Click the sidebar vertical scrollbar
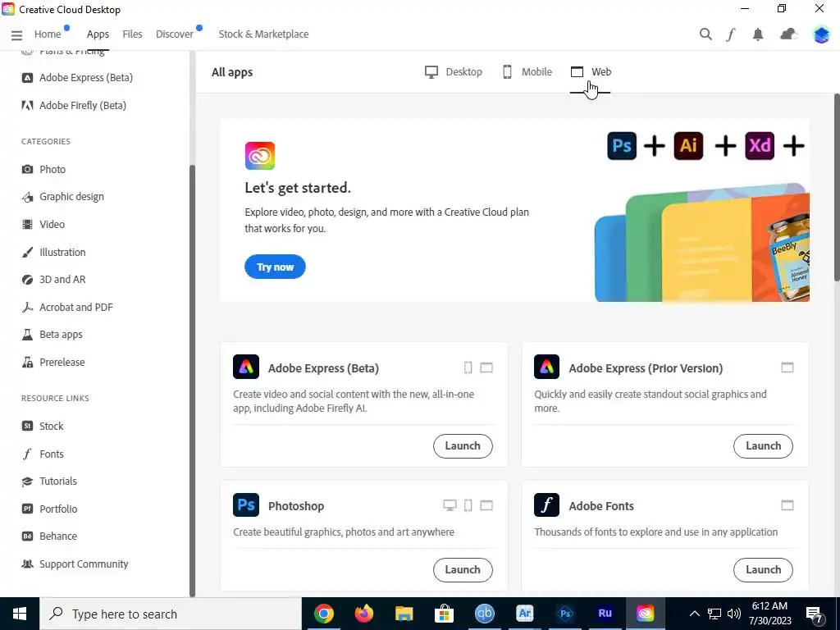Image resolution: width=840 pixels, height=630 pixels. [x=192, y=381]
